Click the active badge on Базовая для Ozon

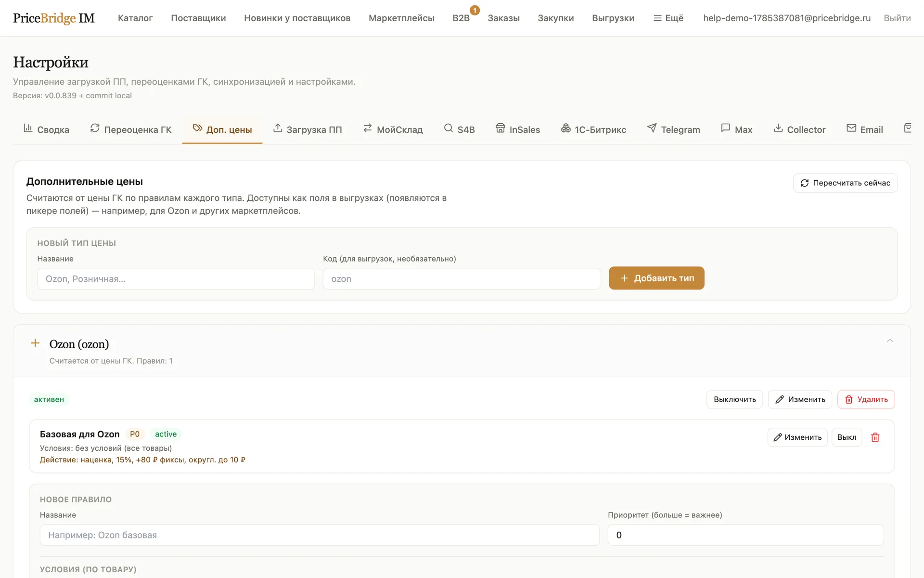click(166, 434)
